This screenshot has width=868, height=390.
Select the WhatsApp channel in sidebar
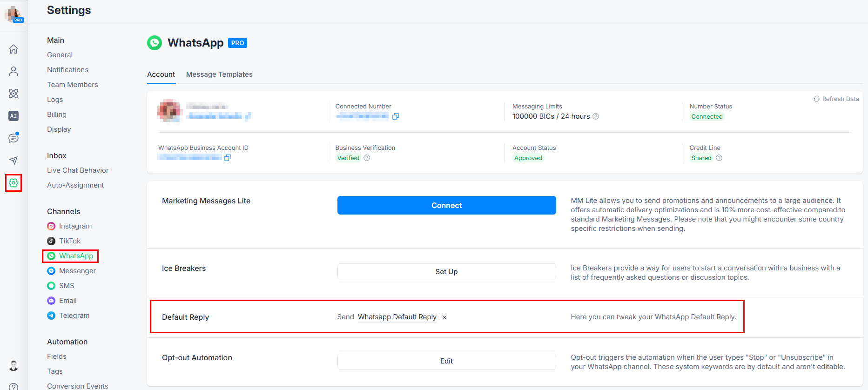[70, 256]
